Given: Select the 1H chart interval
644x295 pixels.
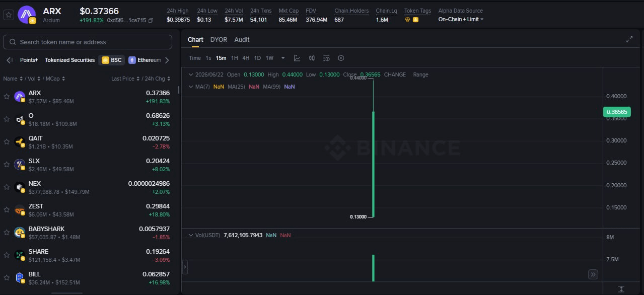Looking at the screenshot, I should 234,58.
